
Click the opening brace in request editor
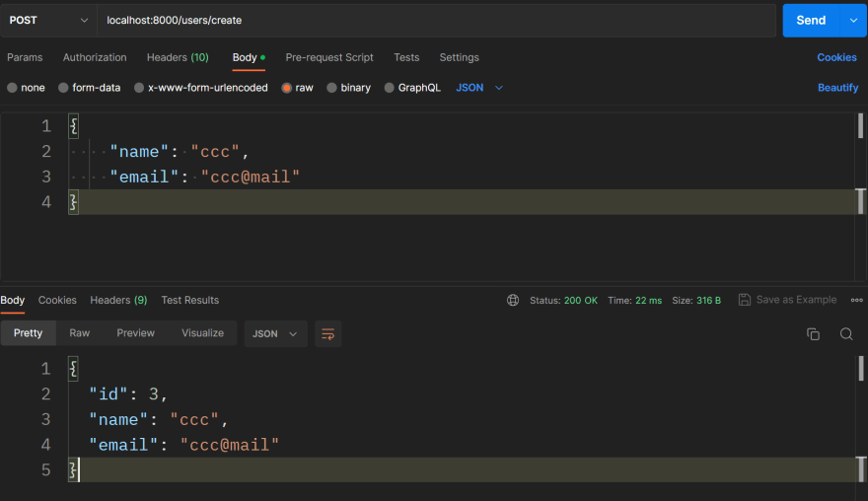point(73,126)
